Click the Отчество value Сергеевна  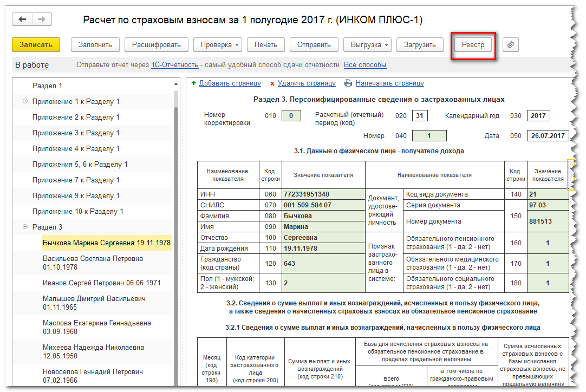(x=323, y=237)
